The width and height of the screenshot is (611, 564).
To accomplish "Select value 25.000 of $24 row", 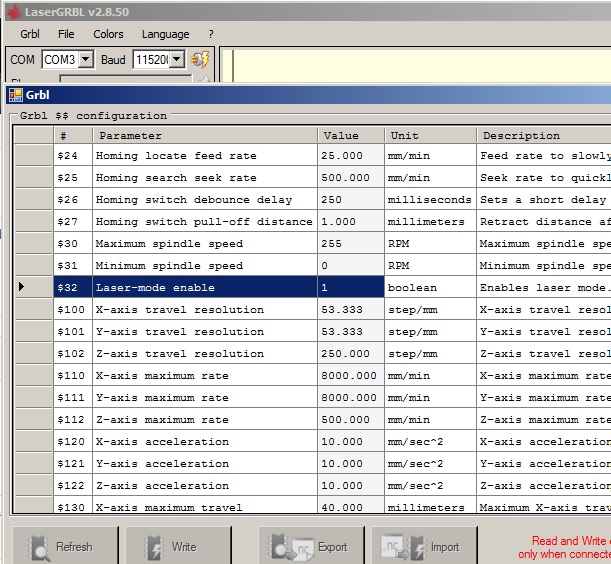I will pyautogui.click(x=351, y=156).
